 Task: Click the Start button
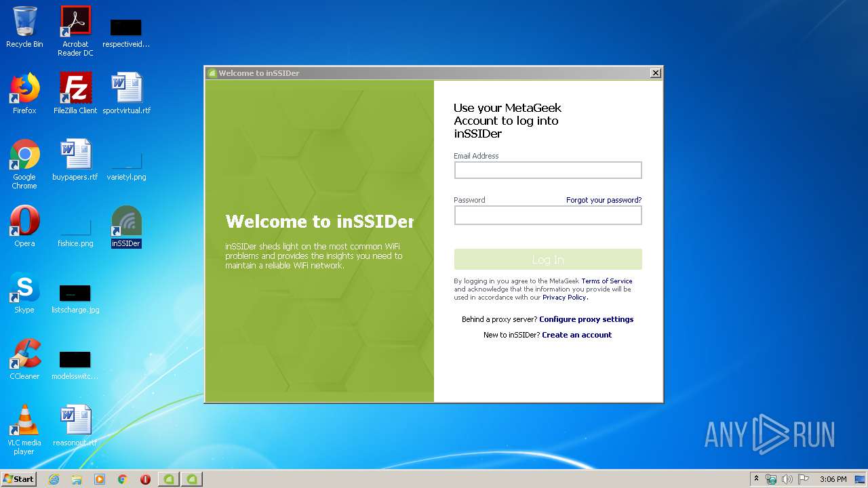click(x=19, y=479)
